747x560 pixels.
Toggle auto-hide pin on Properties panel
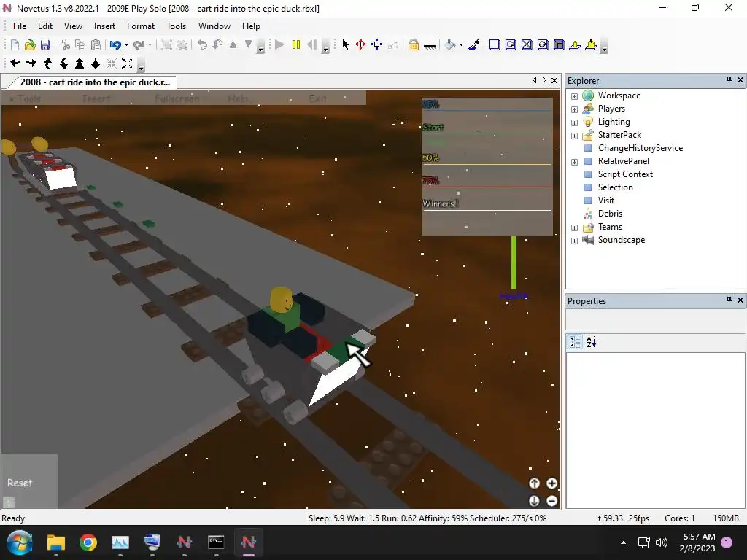[729, 300]
